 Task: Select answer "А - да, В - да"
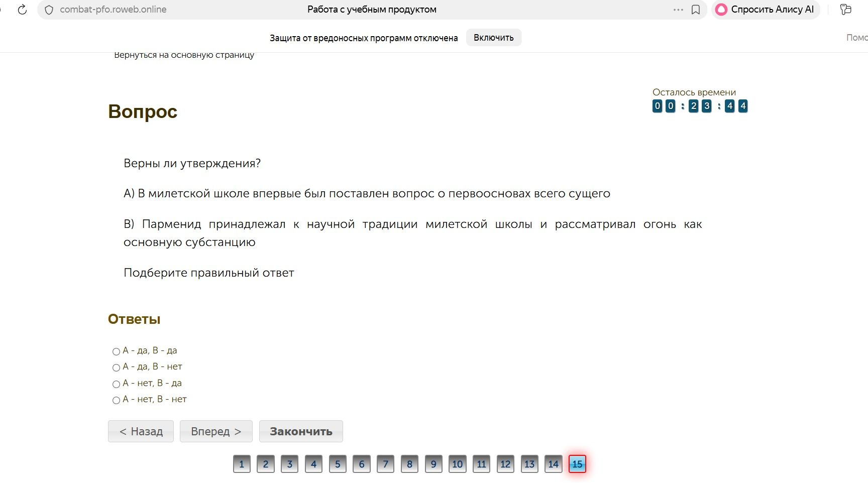coord(116,351)
